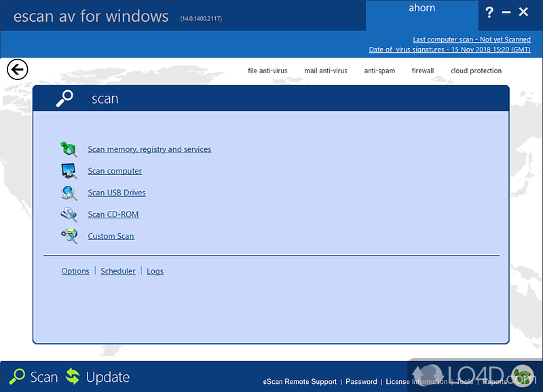543x392 pixels.
Task: Click the scan panel heading text
Action: [x=105, y=99]
